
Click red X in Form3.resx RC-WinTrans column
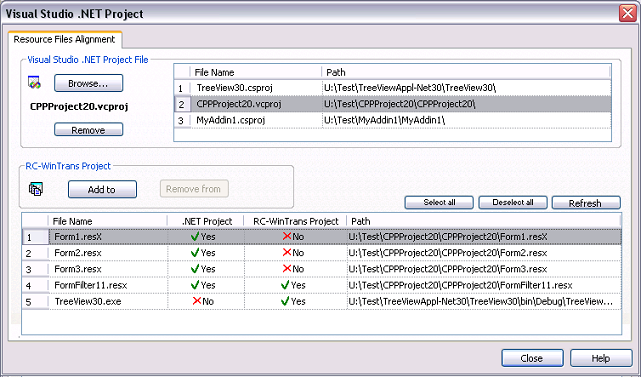287,269
